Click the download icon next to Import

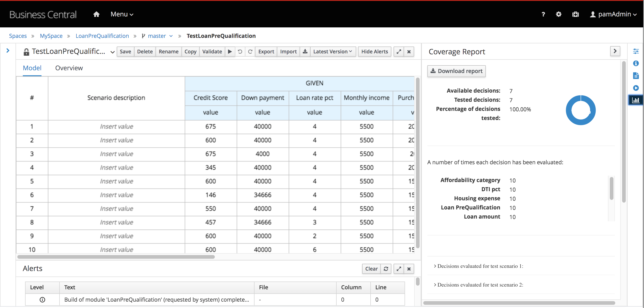click(305, 52)
